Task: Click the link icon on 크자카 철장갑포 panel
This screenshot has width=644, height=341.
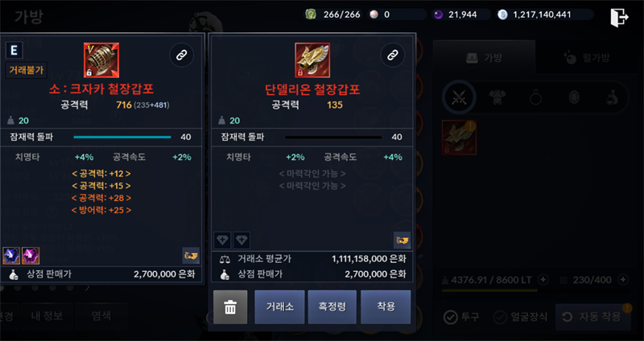Action: pos(182,55)
